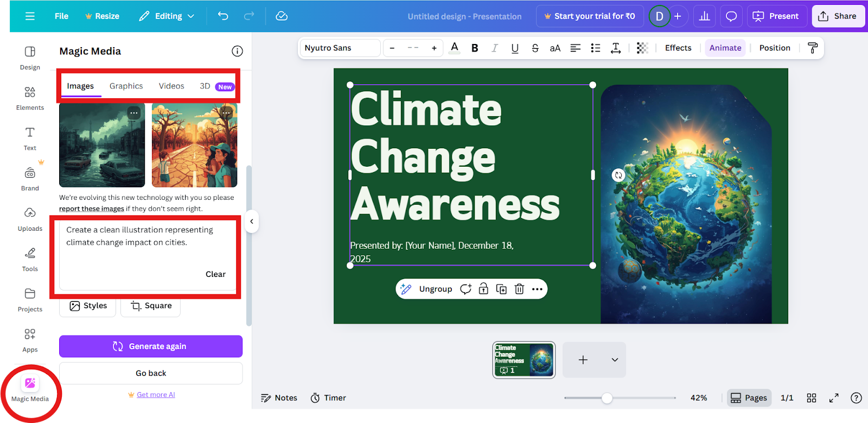The height and width of the screenshot is (423, 868).
Task: Switch to Images tab
Action: tap(80, 86)
